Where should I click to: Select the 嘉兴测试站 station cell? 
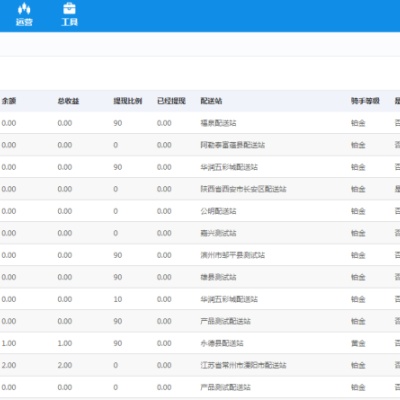tap(218, 233)
